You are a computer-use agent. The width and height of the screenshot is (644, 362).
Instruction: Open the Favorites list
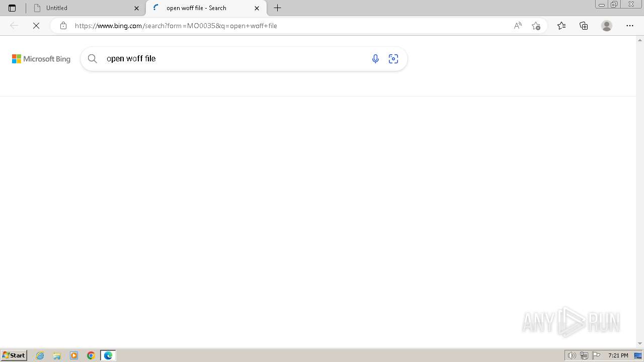click(561, 26)
